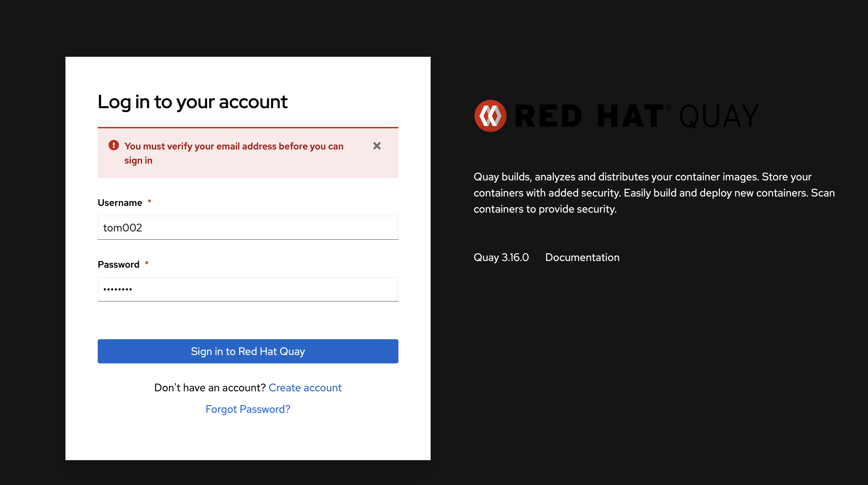The height and width of the screenshot is (485, 868).
Task: Click the red exclamation error icon
Action: click(113, 145)
